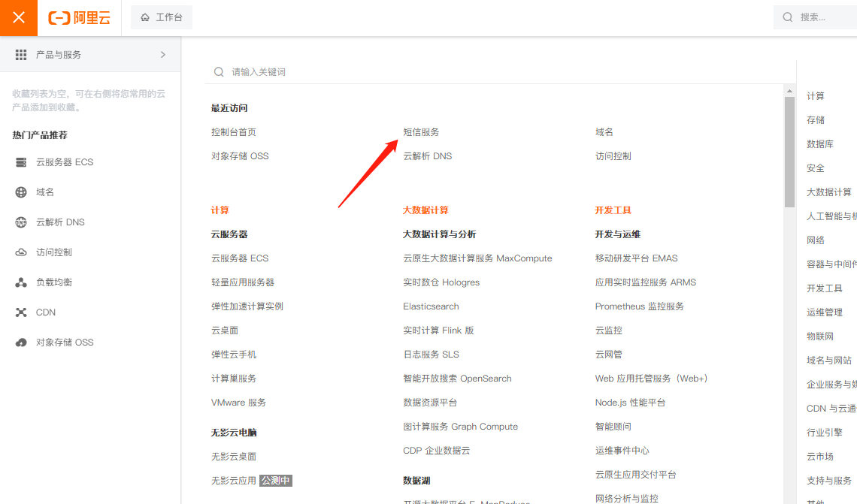Viewport: 857px width, 504px height.
Task: Open 无影云桌面 product link
Action: (x=233, y=457)
